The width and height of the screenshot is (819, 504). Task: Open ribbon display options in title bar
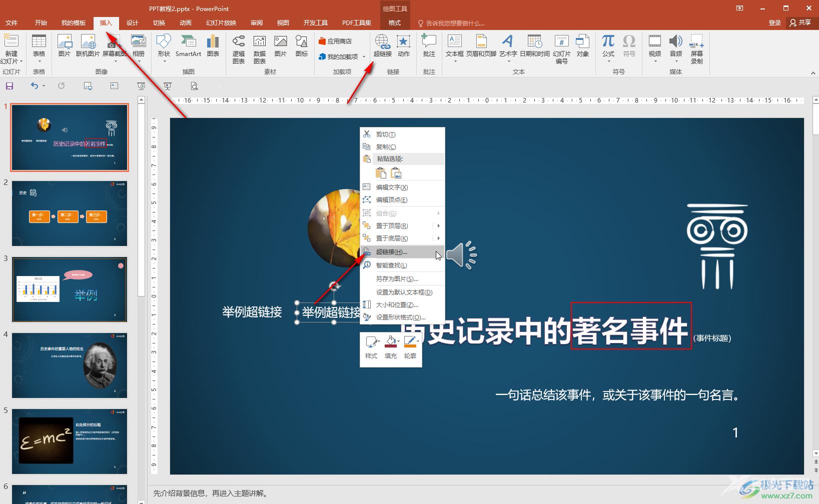pos(739,8)
